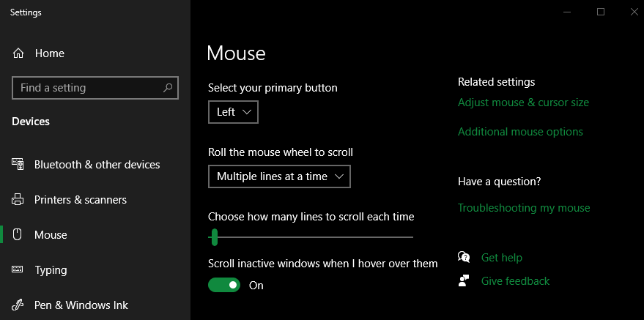
Task: Open Adjust mouse & cursor size link
Action: [523, 103]
